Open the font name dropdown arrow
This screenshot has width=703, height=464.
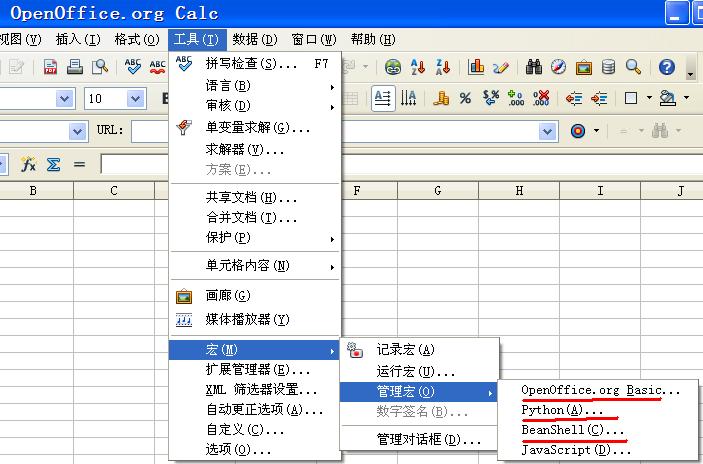tap(65, 98)
